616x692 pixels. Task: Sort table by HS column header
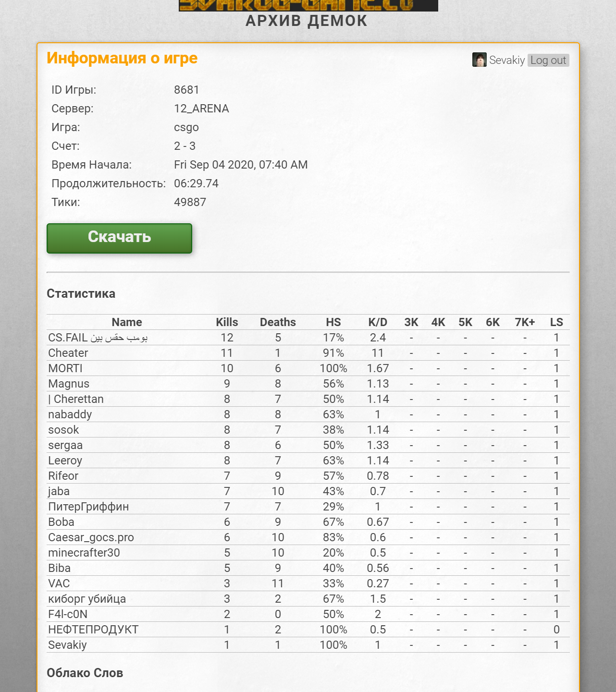tap(333, 322)
